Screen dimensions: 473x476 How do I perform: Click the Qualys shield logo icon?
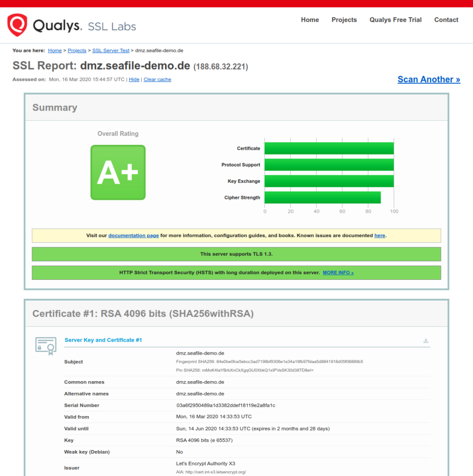coord(17,25)
